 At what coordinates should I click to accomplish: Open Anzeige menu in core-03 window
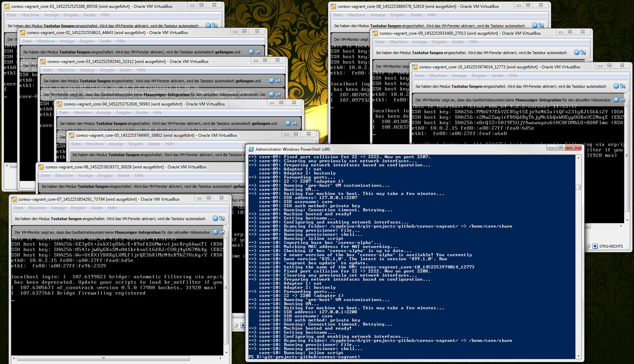click(88, 70)
